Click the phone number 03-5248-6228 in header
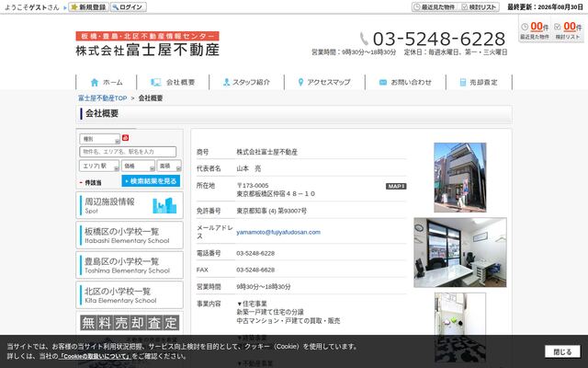The width and height of the screenshot is (588, 368). (439, 39)
